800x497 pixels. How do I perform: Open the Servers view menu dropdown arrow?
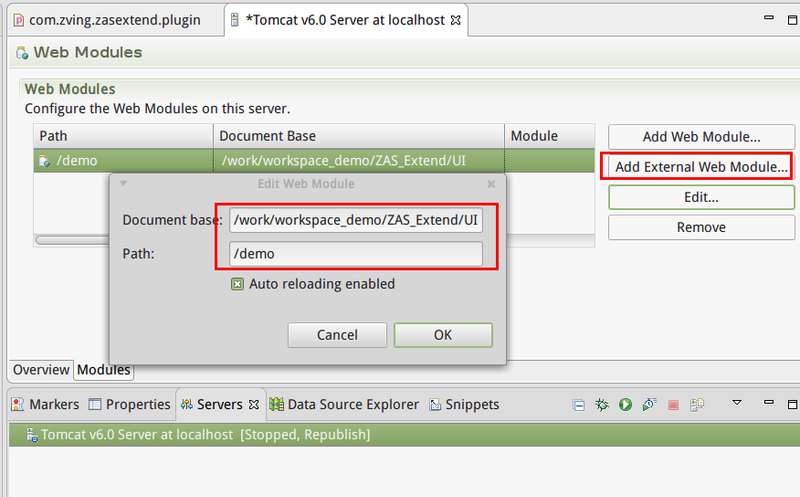737,404
